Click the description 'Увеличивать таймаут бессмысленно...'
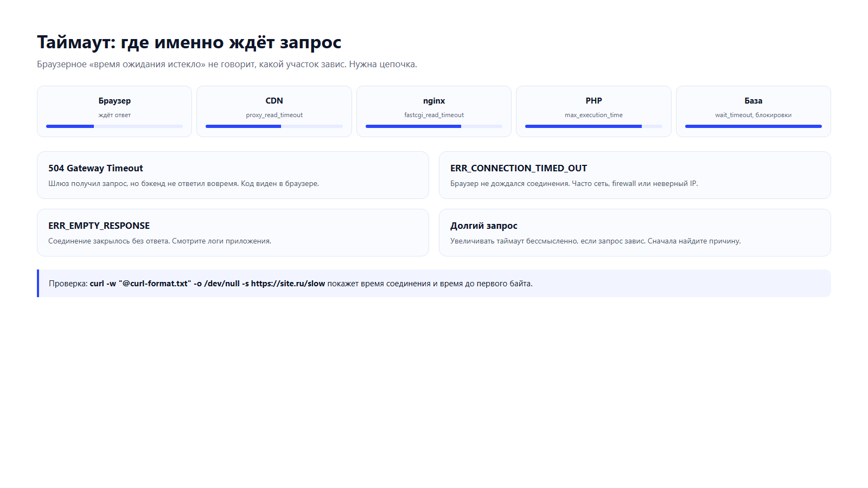The image size is (868, 488). (x=595, y=241)
